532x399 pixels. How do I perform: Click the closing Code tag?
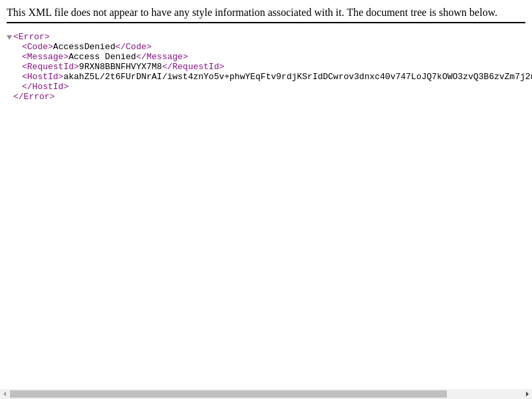[x=133, y=47]
